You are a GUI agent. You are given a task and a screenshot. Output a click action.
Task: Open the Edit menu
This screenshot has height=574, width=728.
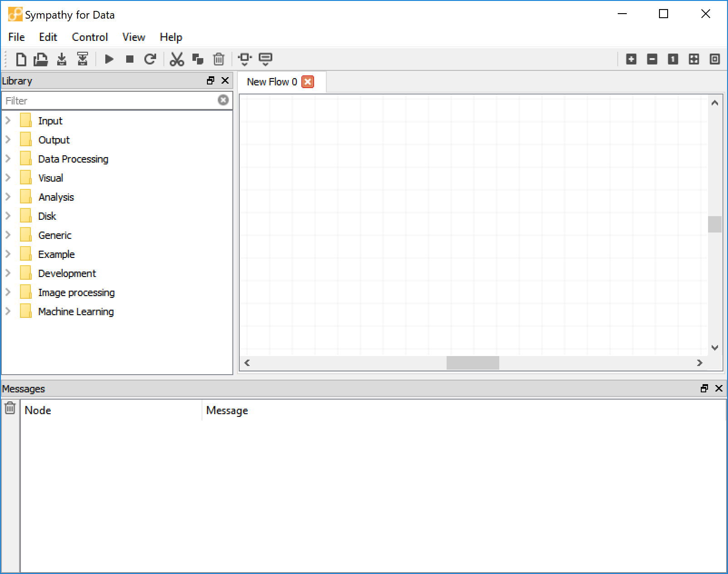pos(48,37)
